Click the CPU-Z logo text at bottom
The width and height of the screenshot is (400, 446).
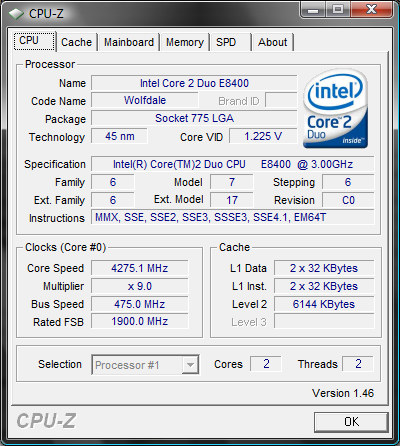click(46, 421)
